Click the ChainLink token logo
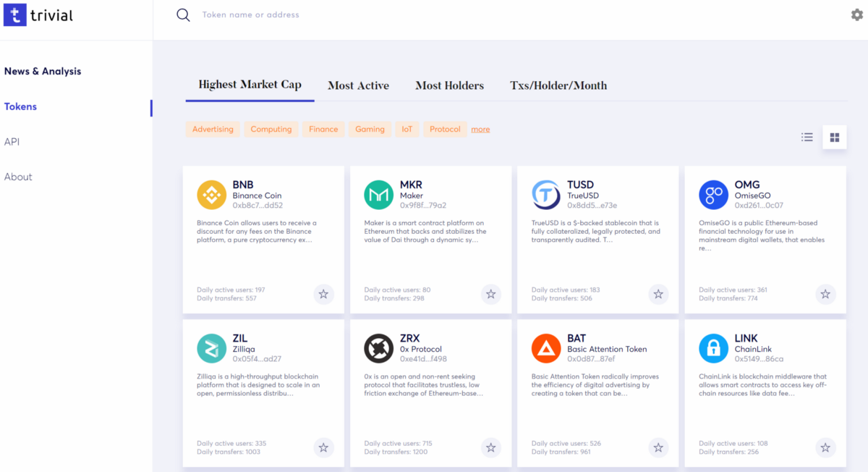 [x=714, y=348]
